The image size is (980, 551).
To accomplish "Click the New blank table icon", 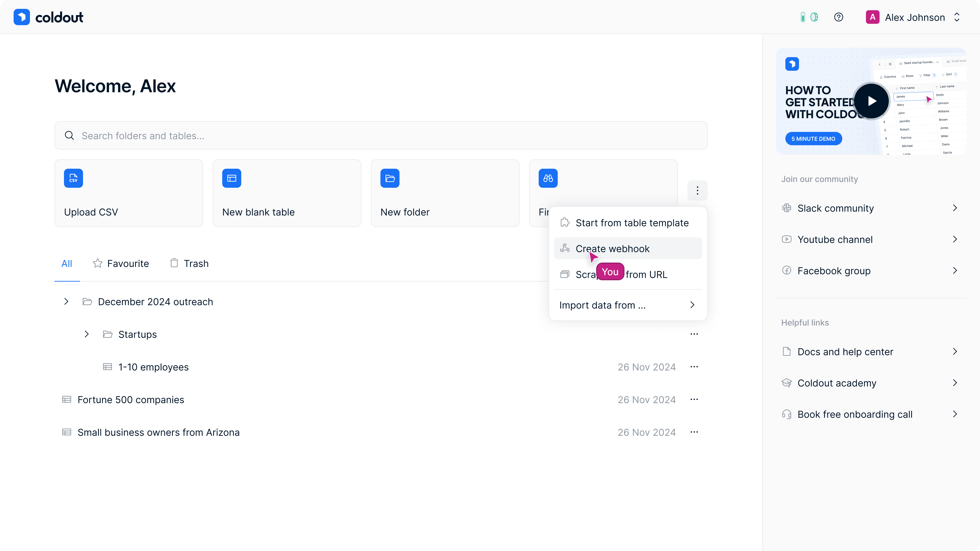I will click(232, 178).
